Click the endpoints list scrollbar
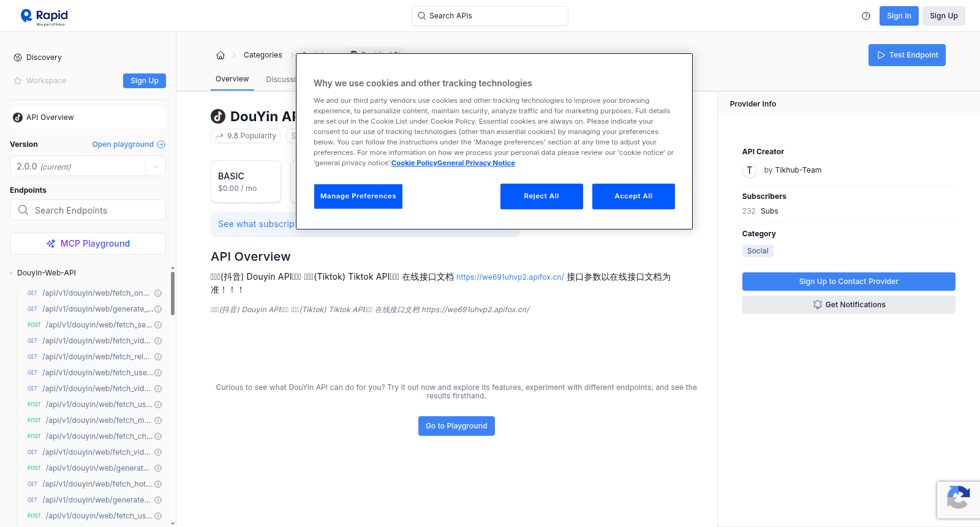 click(x=173, y=294)
